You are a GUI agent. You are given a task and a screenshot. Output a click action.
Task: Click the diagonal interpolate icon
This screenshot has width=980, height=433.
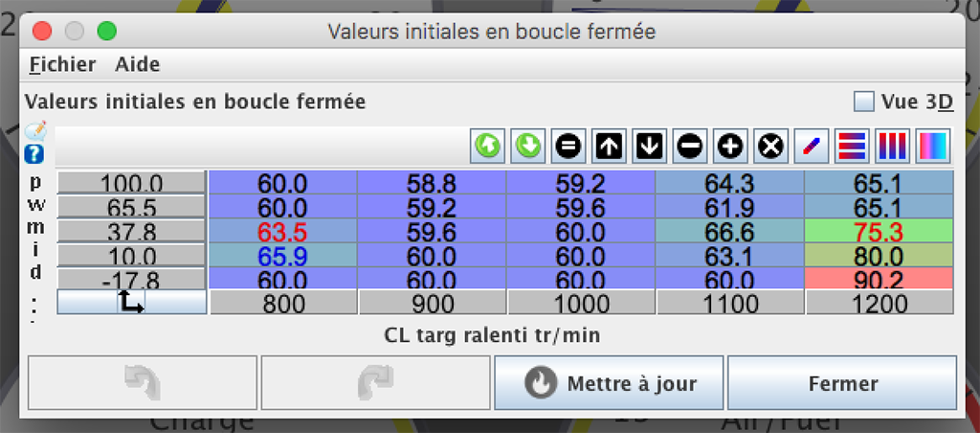point(811,147)
